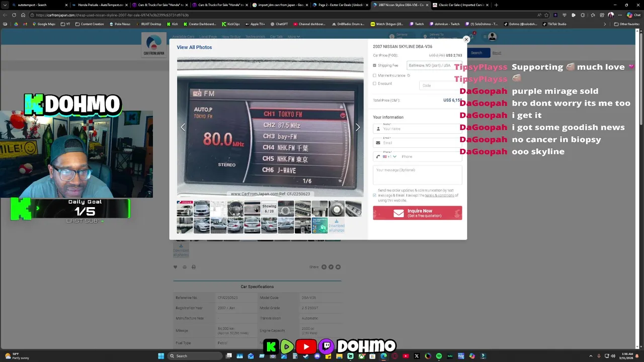The width and height of the screenshot is (644, 362).
Task: Expand the bookmarks overflow chevron
Action: [605, 24]
